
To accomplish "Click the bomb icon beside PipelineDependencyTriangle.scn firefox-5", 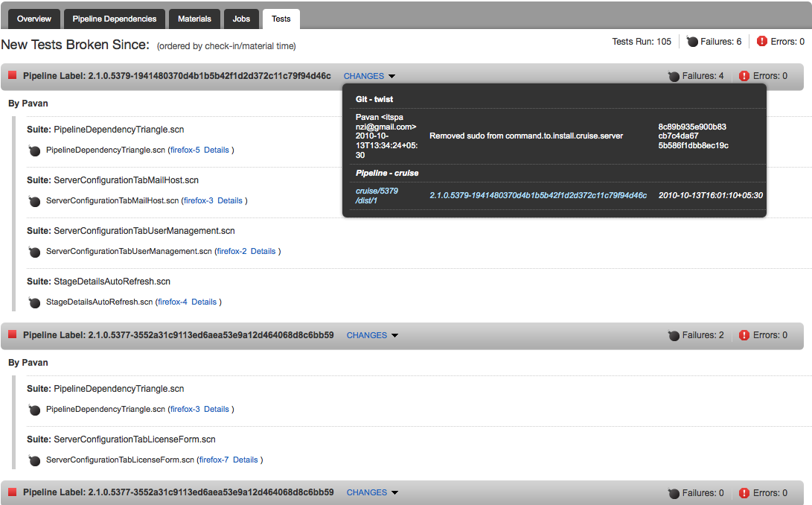I will coord(34,150).
